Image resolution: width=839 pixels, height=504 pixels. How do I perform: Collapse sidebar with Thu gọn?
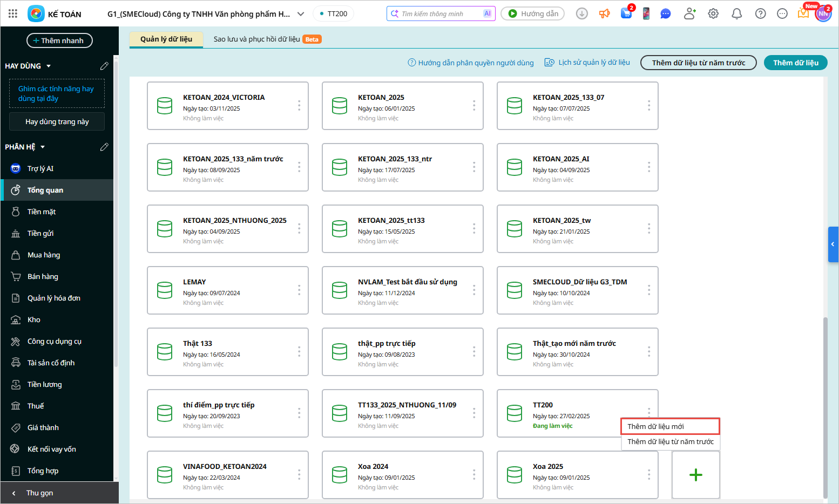(x=39, y=493)
